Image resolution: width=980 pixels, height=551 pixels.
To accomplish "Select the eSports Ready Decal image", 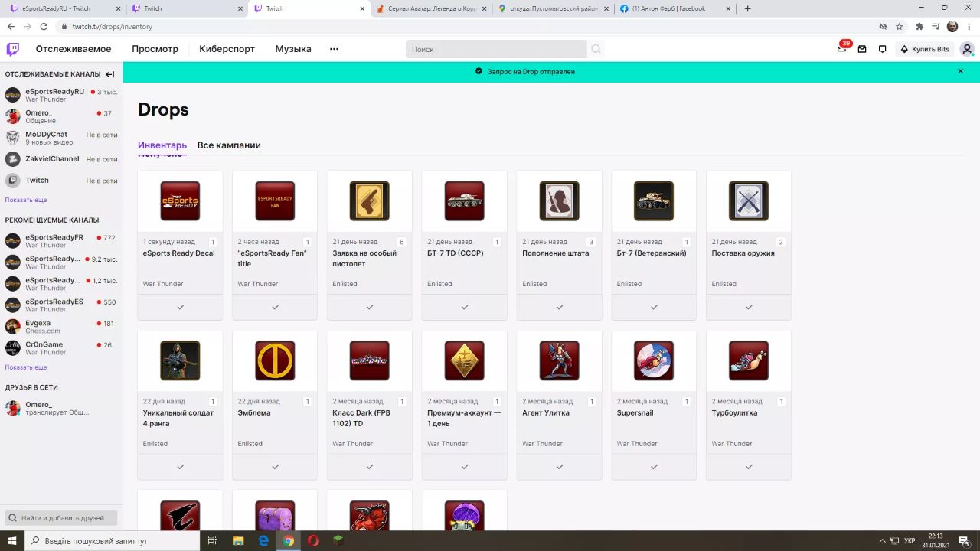I will click(x=180, y=201).
